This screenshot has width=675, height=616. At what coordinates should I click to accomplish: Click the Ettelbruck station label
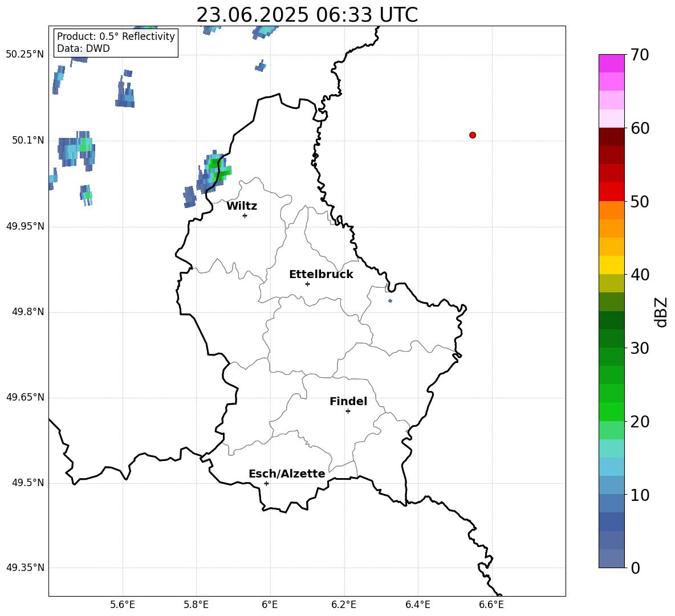(x=321, y=275)
